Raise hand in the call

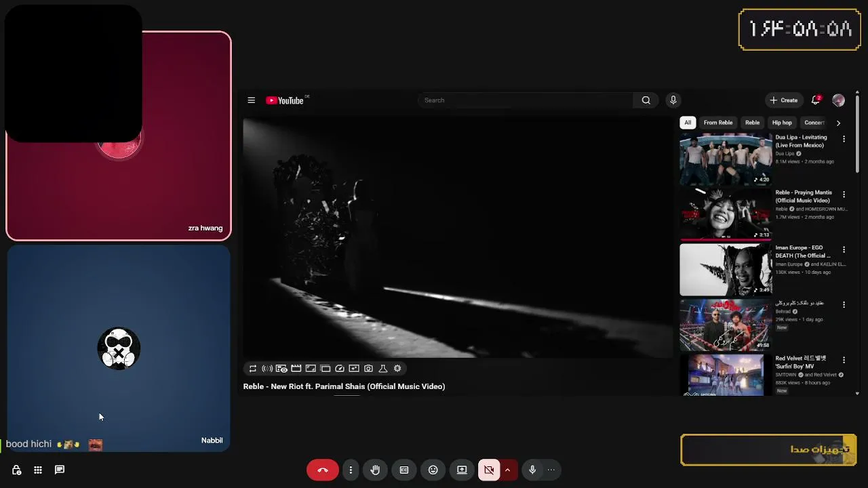pos(375,470)
